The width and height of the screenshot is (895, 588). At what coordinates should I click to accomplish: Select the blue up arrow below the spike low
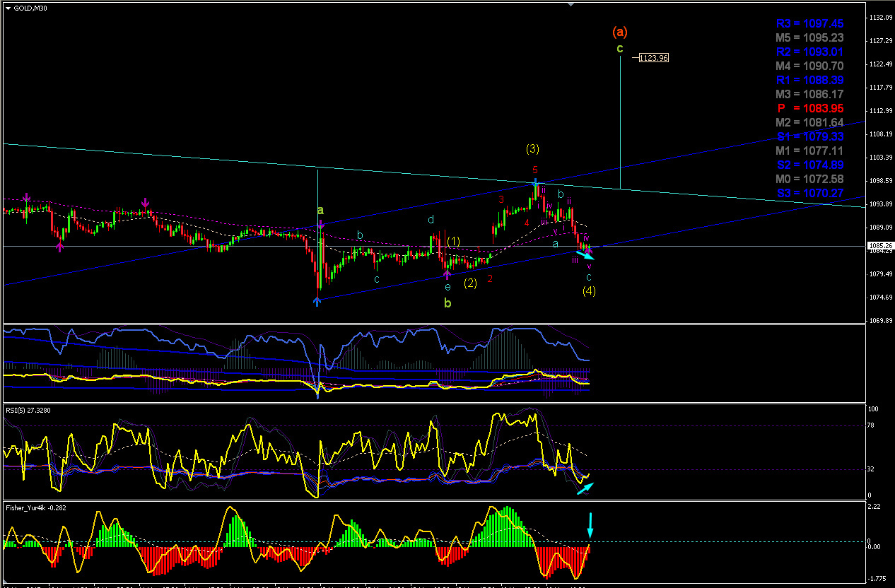point(317,301)
